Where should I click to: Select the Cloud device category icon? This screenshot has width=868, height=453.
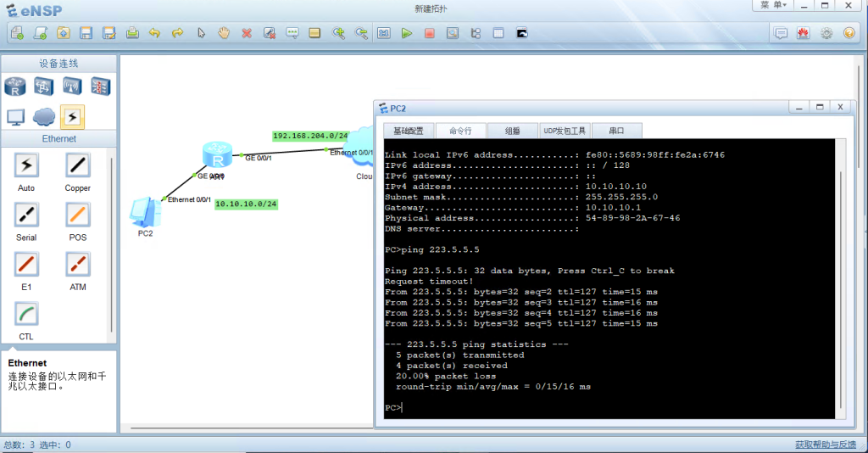pos(44,116)
